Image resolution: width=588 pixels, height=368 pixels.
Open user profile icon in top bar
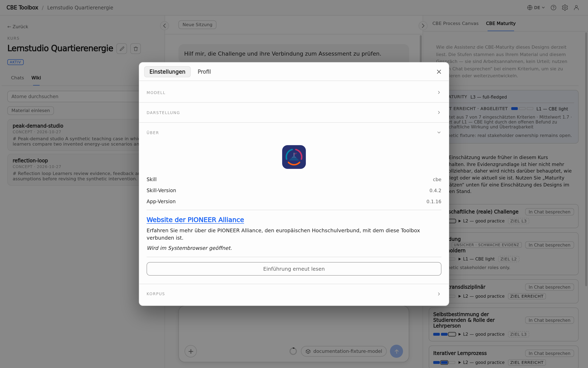[576, 8]
